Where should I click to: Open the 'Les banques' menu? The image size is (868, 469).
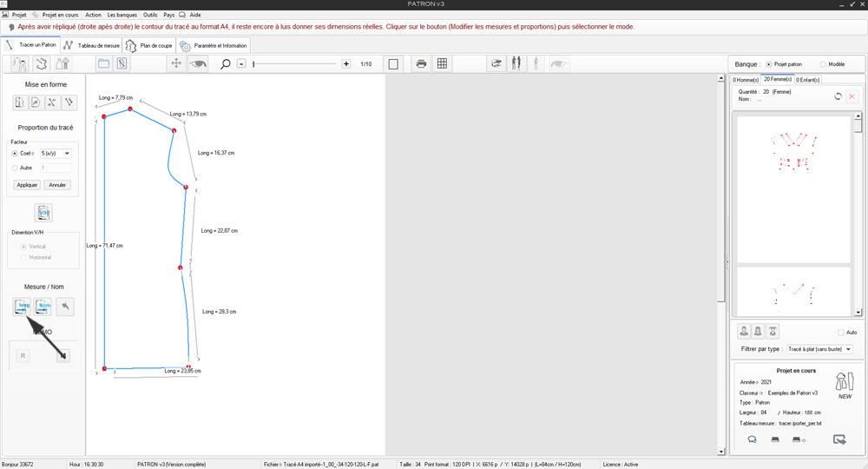pyautogui.click(x=122, y=15)
